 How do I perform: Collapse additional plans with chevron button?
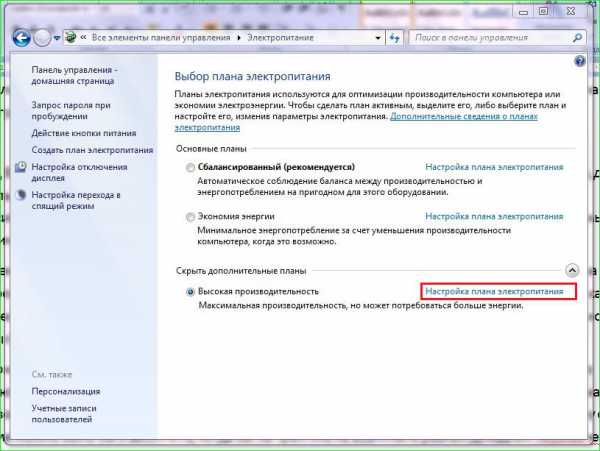point(572,270)
